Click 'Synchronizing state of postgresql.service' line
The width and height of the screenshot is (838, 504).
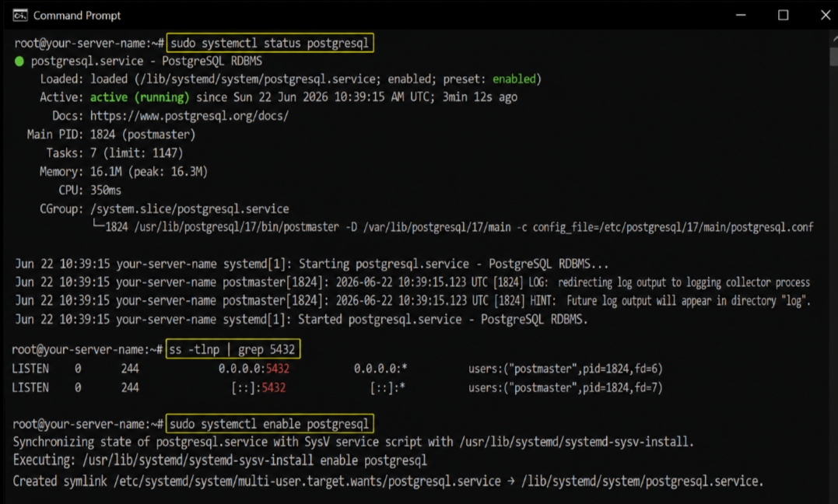(x=353, y=442)
